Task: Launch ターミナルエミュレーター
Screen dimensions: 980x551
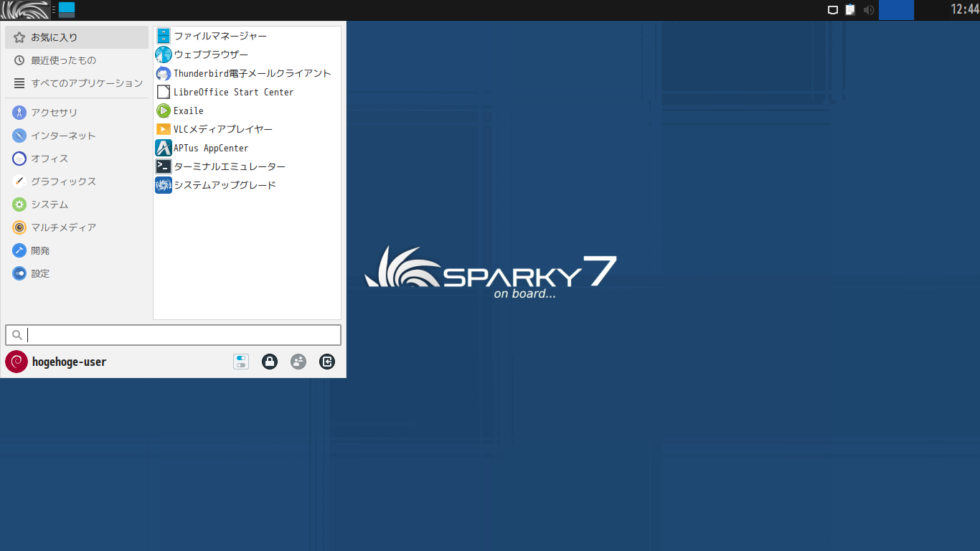Action: coord(247,166)
